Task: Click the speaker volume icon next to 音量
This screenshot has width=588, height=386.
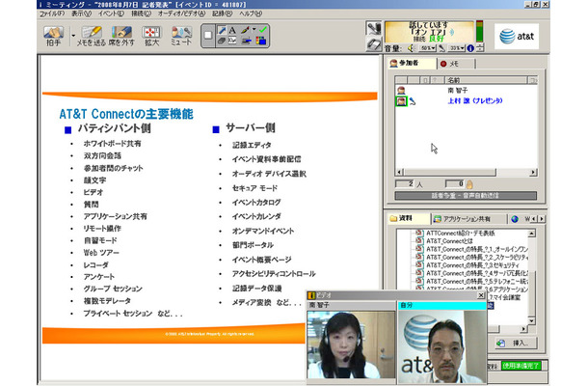Action: [412, 48]
